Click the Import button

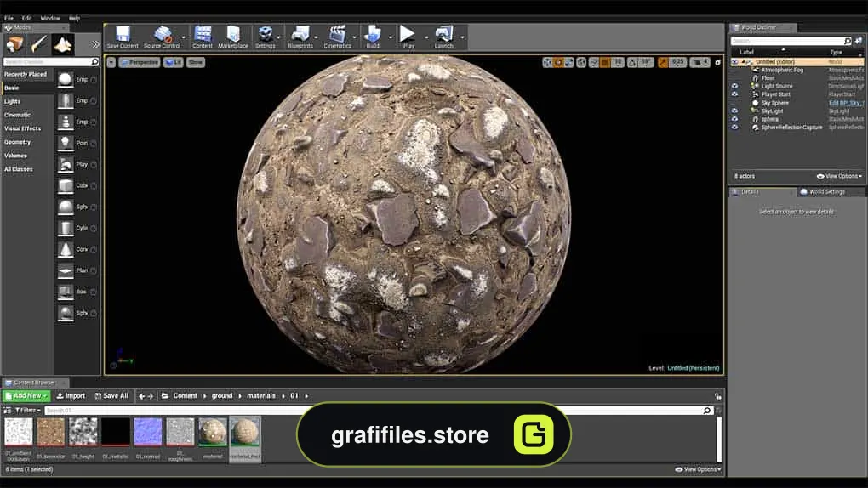click(71, 396)
